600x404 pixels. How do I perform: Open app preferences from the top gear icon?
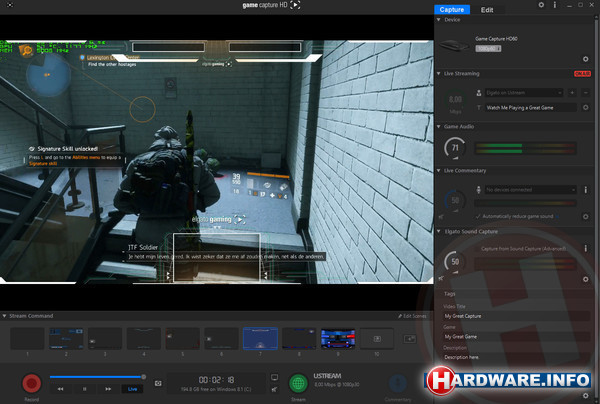point(541,5)
